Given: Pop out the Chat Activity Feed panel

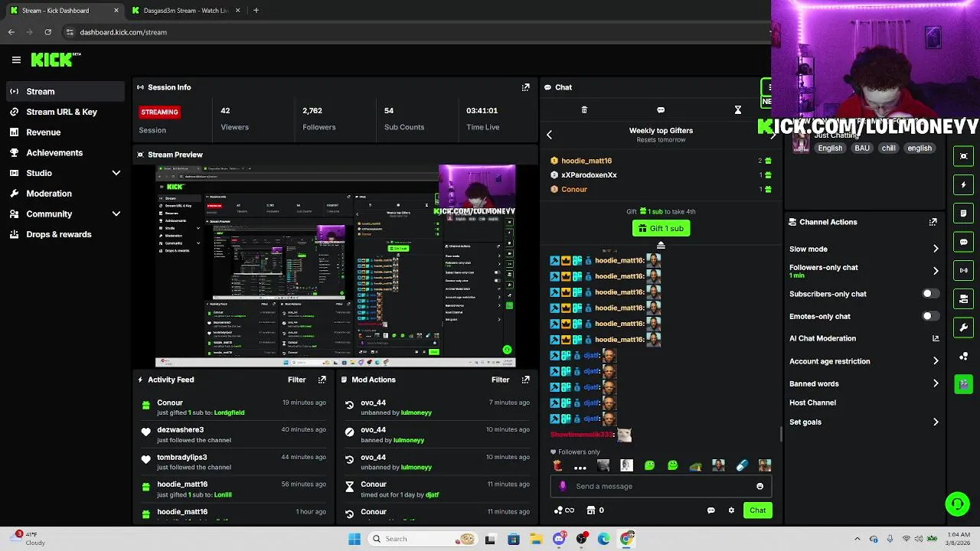Looking at the screenshot, I should (322, 380).
